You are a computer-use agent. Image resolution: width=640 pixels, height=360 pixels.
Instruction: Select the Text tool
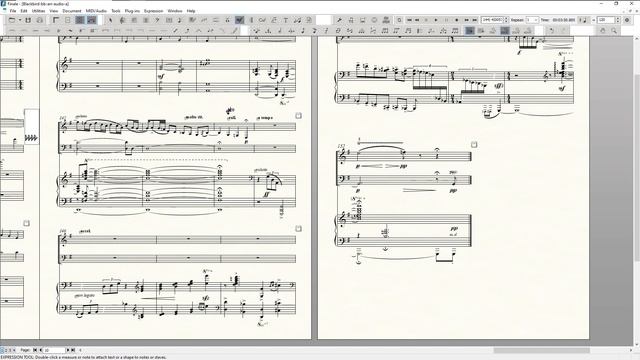coord(286,20)
